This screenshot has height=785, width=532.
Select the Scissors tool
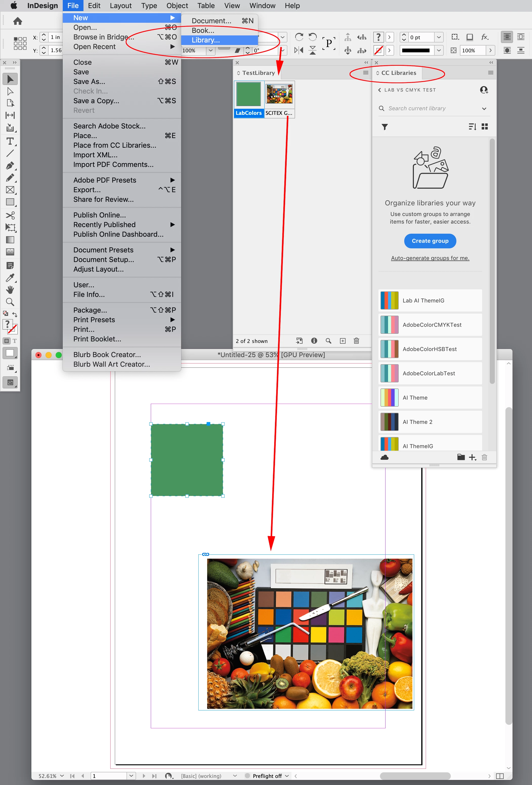click(10, 215)
